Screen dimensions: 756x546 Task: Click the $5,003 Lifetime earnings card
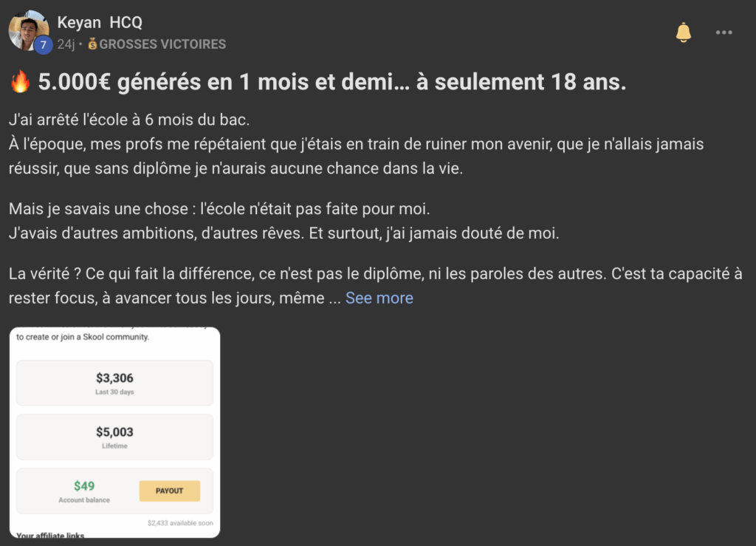pyautogui.click(x=114, y=437)
